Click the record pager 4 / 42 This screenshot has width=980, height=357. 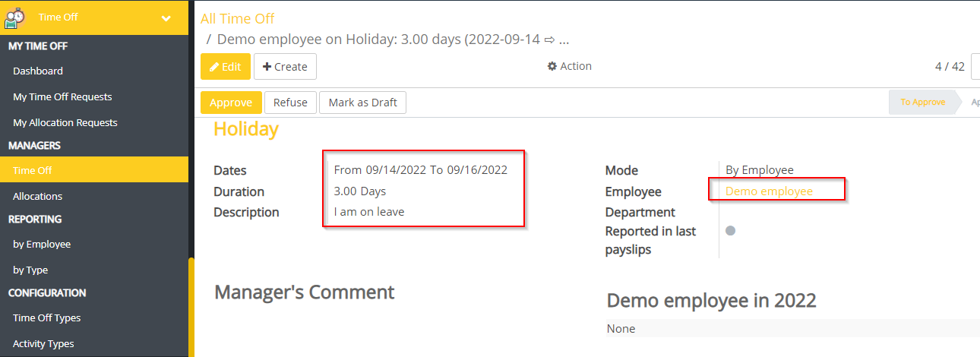950,67
